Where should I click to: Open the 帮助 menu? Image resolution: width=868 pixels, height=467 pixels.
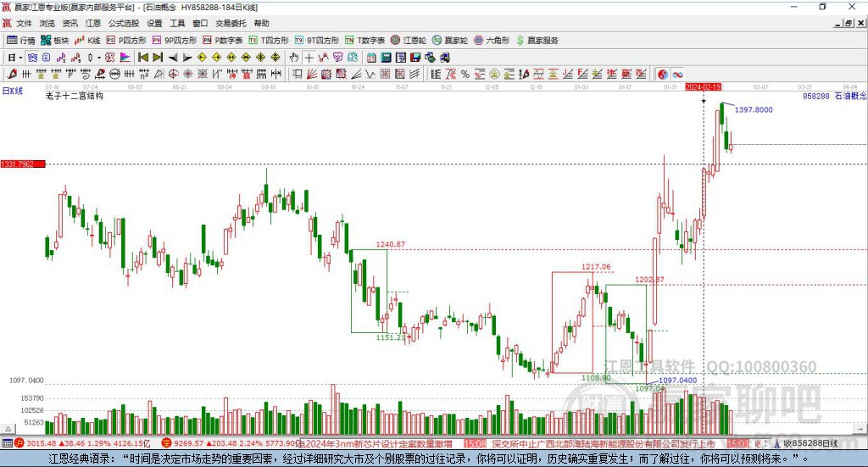pos(261,23)
